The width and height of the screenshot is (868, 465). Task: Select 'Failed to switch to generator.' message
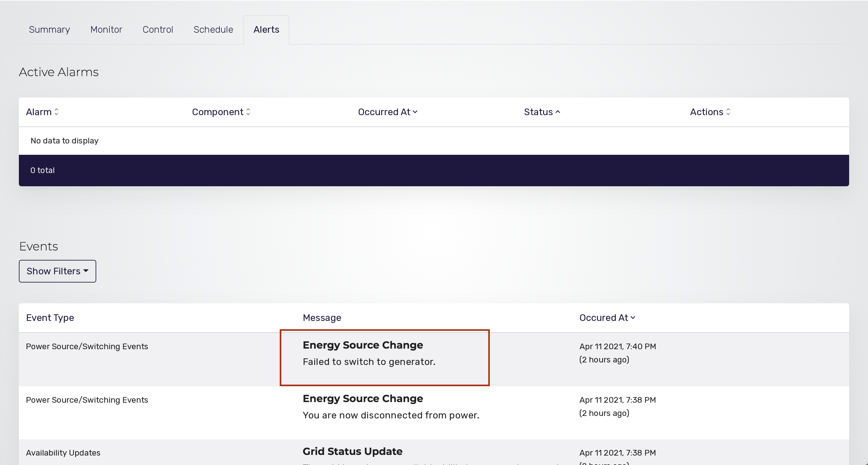click(369, 362)
